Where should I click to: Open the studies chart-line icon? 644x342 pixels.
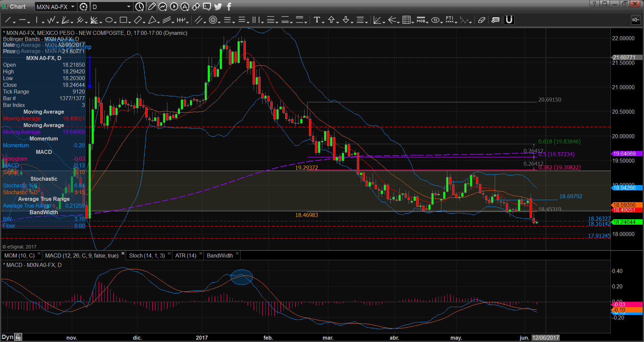tap(163, 7)
